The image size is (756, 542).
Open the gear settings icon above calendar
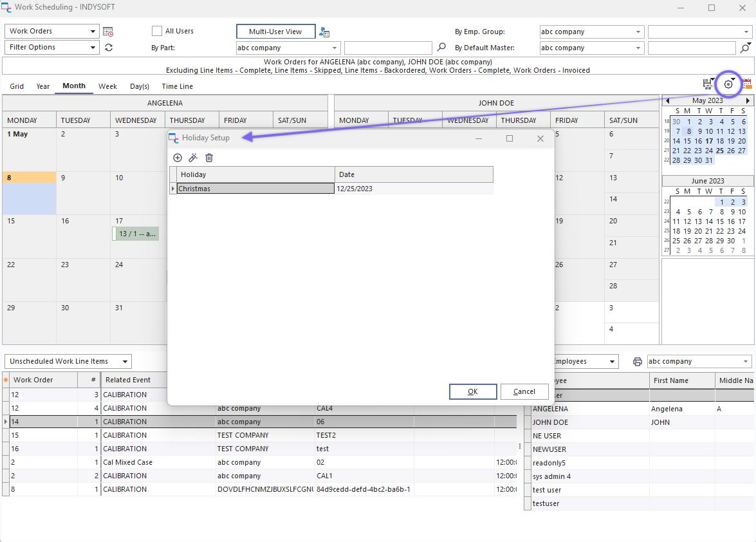pos(728,84)
